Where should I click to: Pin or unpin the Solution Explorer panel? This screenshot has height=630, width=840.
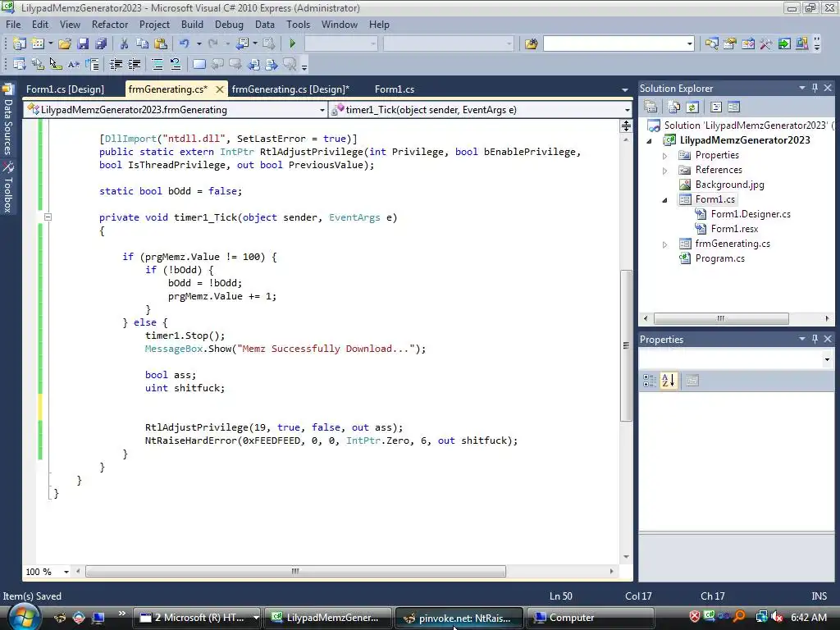coord(815,88)
